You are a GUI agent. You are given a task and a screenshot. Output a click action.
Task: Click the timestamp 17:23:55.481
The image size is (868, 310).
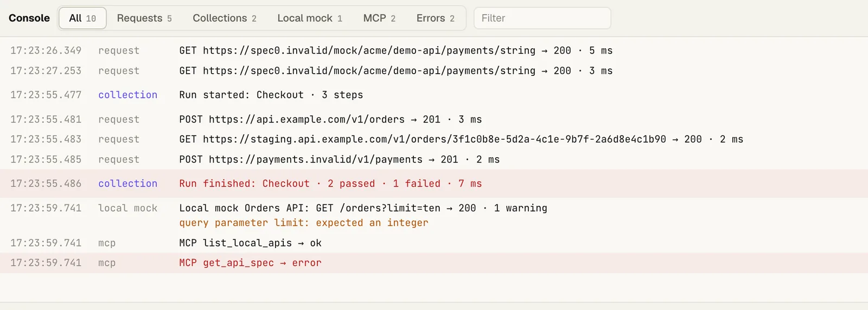point(46,119)
